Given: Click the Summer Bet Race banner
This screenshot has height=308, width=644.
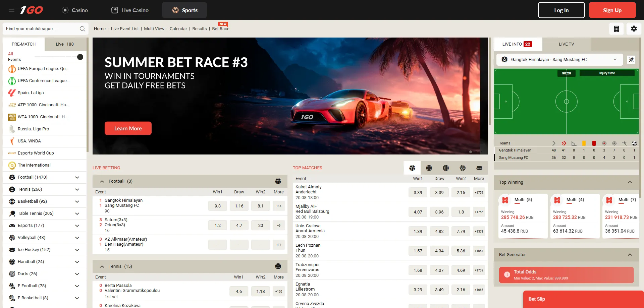Looking at the screenshot, I should pos(290,96).
